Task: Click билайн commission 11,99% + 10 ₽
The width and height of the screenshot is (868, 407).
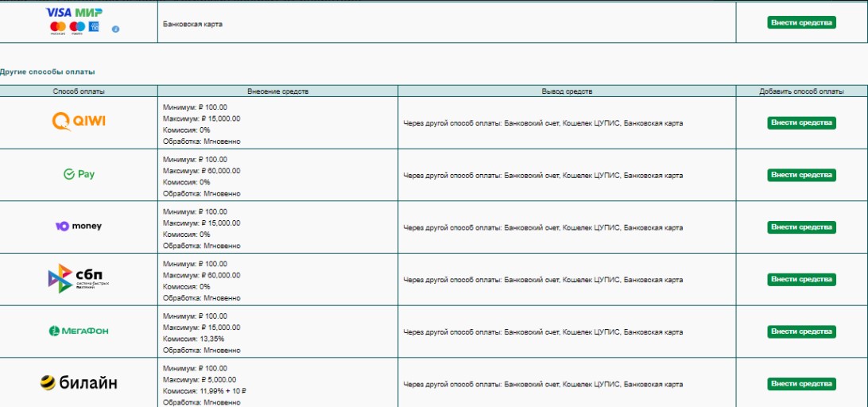Action: (204, 391)
